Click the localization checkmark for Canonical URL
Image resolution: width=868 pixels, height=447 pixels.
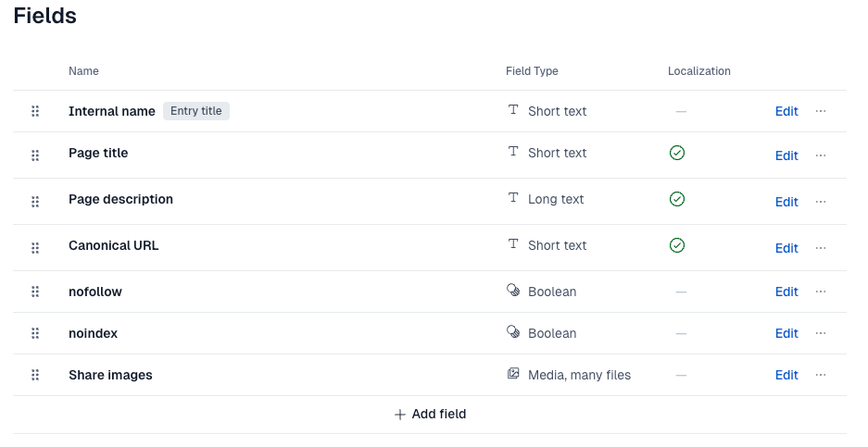pyautogui.click(x=677, y=245)
